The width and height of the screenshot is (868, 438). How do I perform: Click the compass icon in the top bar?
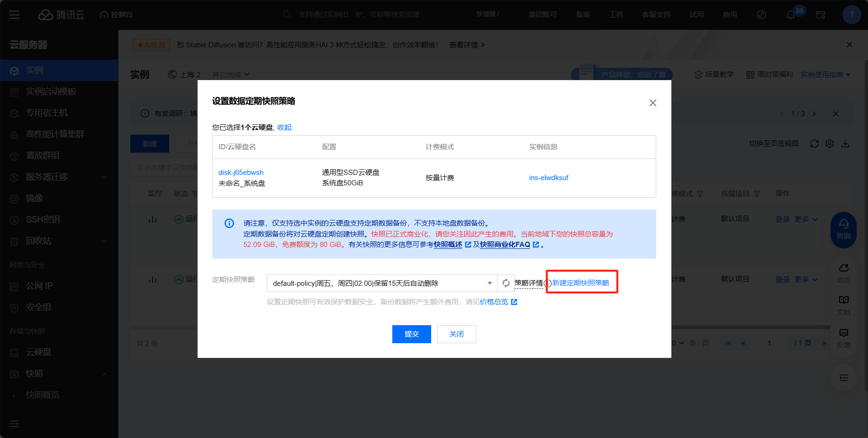pos(761,15)
